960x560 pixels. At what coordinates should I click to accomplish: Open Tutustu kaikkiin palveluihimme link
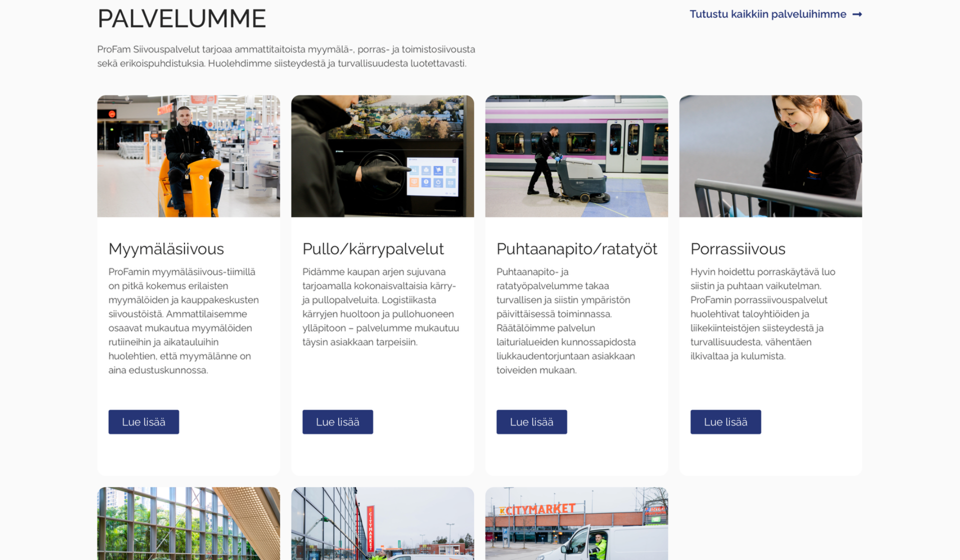pos(767,14)
